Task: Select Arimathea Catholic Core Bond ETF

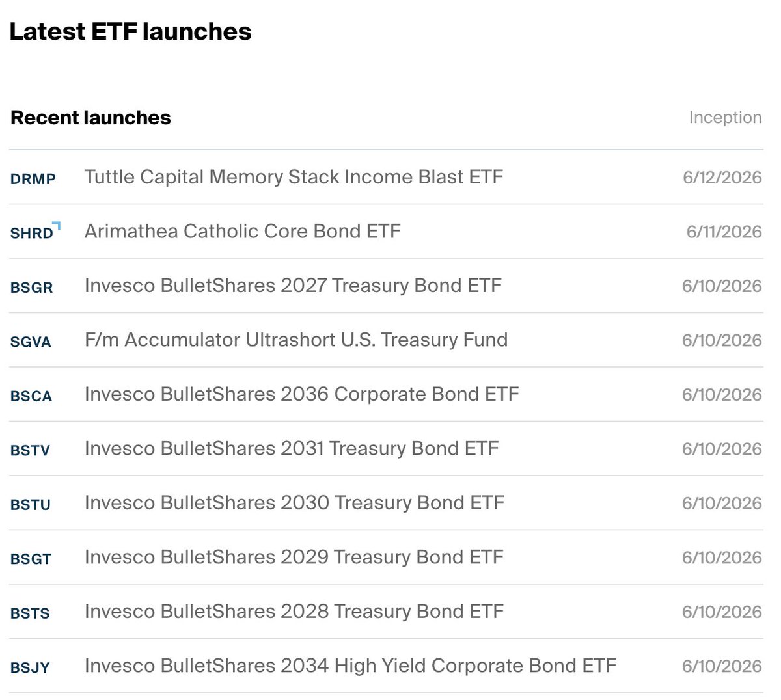Action: tap(243, 231)
